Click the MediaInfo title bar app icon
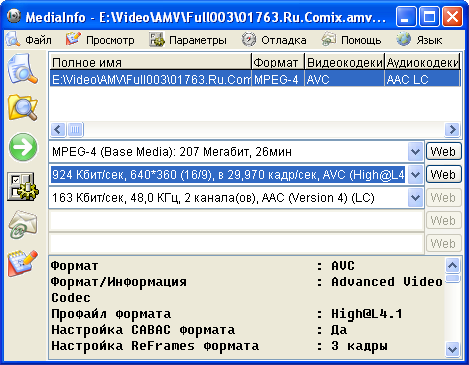Image resolution: width=469 pixels, height=365 pixels. click(x=14, y=16)
